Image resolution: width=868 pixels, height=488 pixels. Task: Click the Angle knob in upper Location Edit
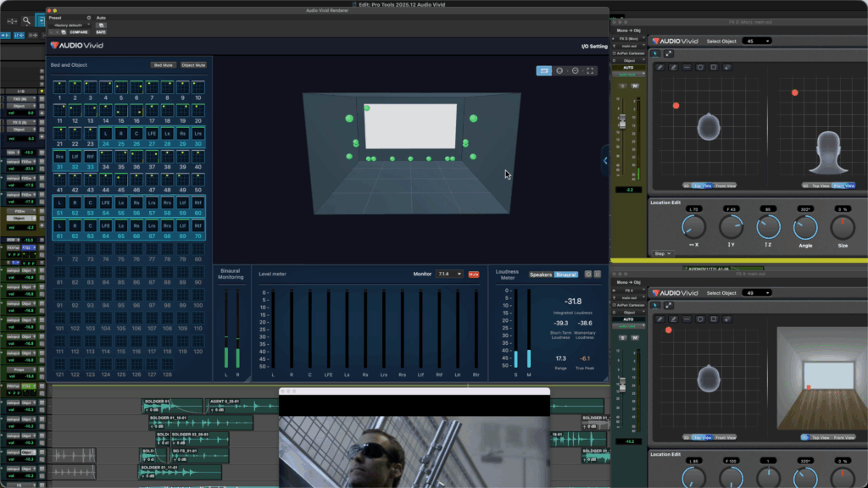[x=804, y=226]
